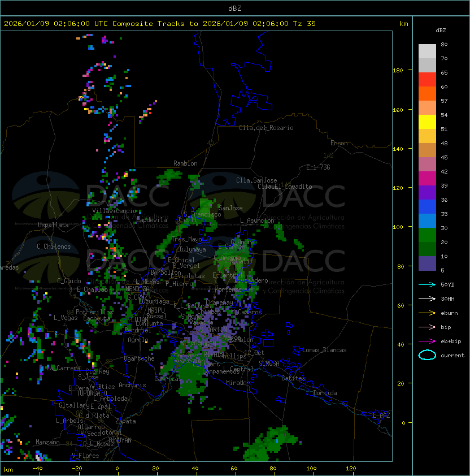This screenshot has height=476, width=470.
Task: Select the bright green 30 dBZ swatch
Action: pos(427,235)
